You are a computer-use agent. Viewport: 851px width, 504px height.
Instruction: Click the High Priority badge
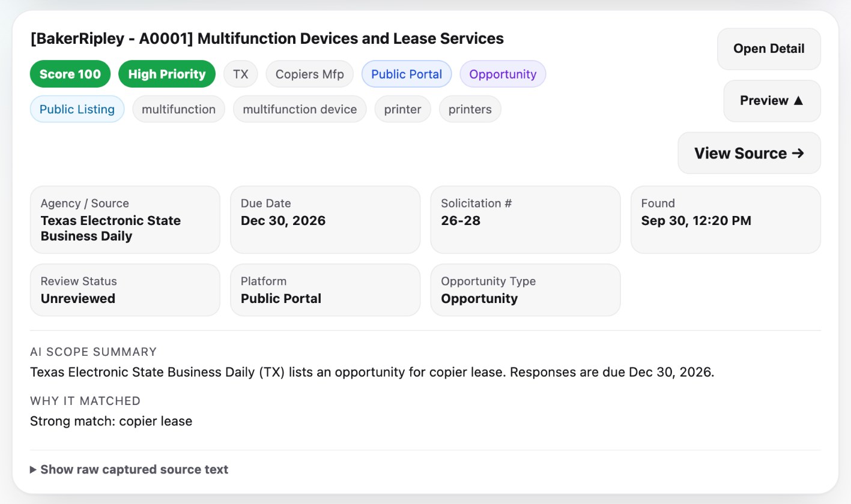[x=167, y=74]
